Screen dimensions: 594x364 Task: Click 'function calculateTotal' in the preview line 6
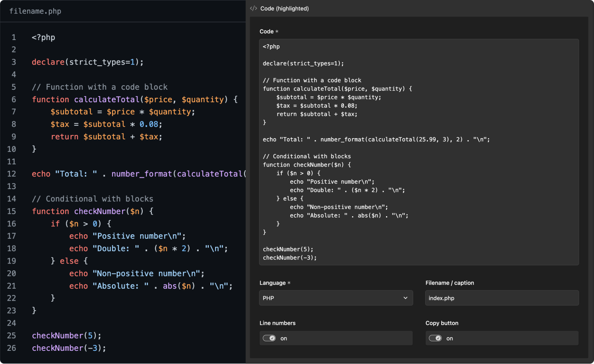coord(85,99)
